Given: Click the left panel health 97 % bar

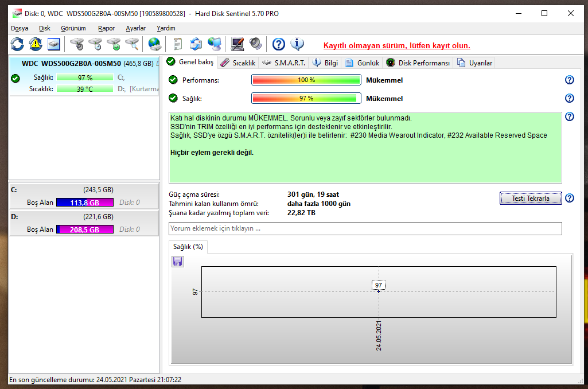Looking at the screenshot, I should click(x=85, y=77).
